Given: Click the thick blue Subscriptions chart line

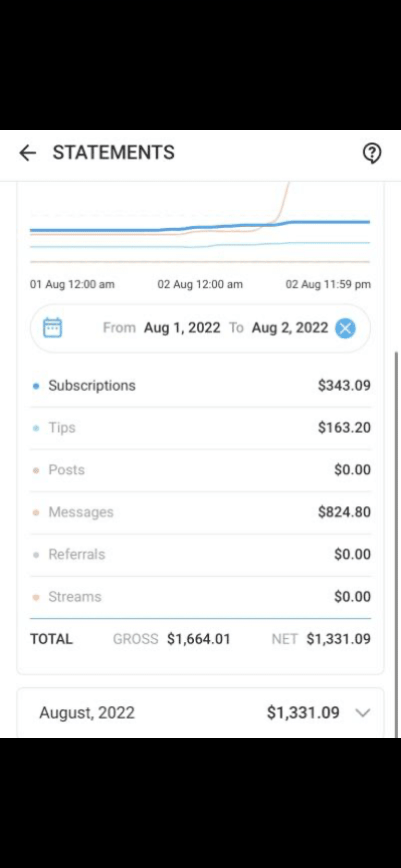Looking at the screenshot, I should click(x=103, y=230).
